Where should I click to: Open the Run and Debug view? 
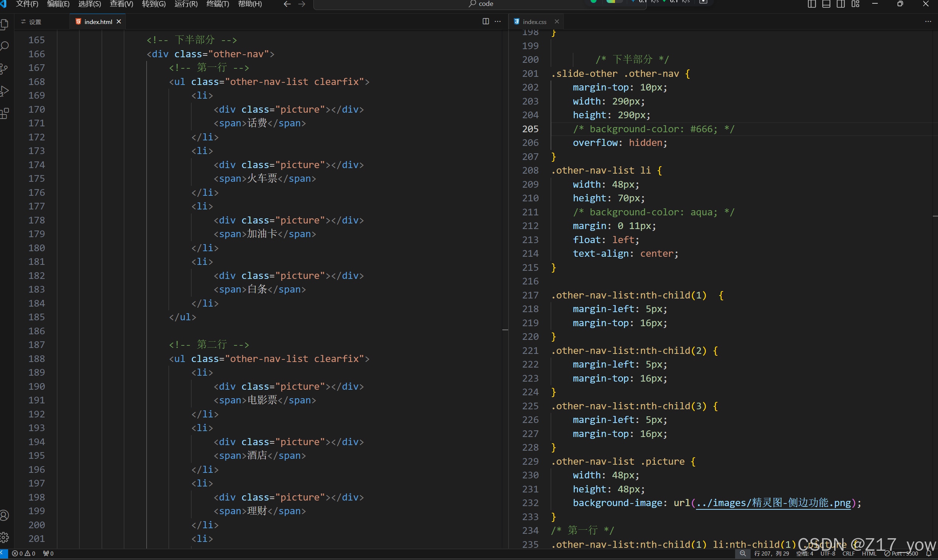pos(4,91)
